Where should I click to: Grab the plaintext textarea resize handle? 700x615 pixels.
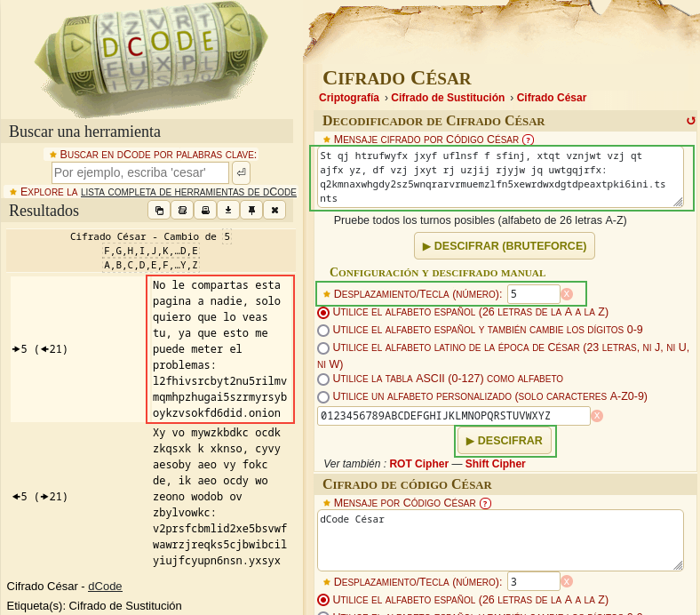(x=678, y=565)
